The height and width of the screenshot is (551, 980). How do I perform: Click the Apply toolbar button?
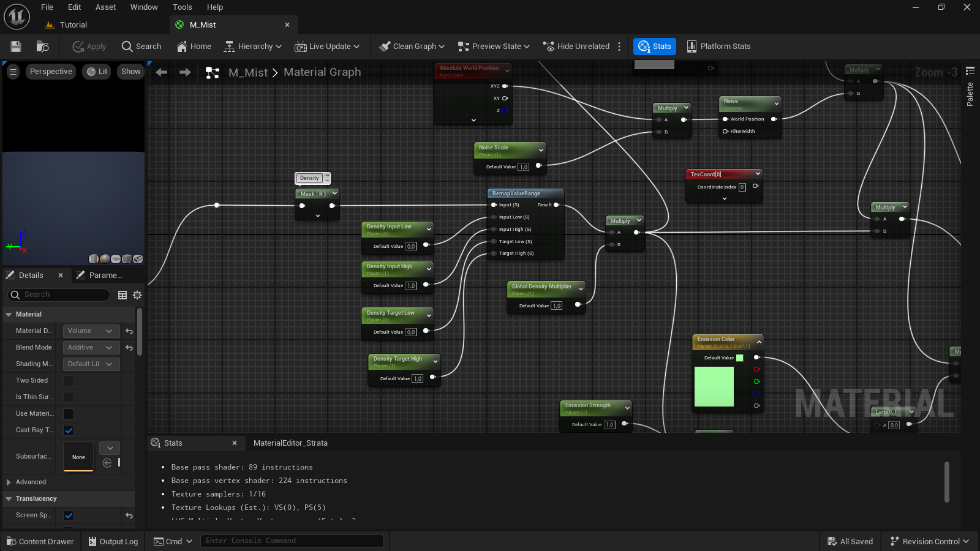click(89, 47)
